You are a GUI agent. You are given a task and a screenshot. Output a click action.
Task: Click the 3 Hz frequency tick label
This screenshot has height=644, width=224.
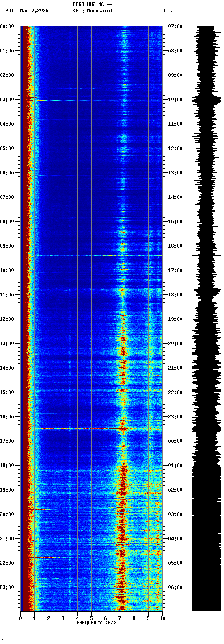click(x=63, y=618)
